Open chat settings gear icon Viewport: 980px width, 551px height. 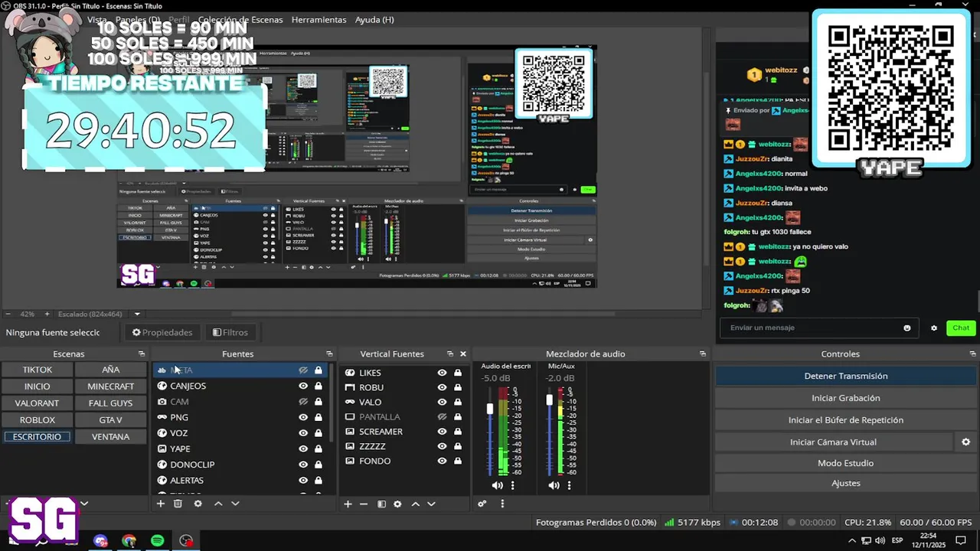934,328
